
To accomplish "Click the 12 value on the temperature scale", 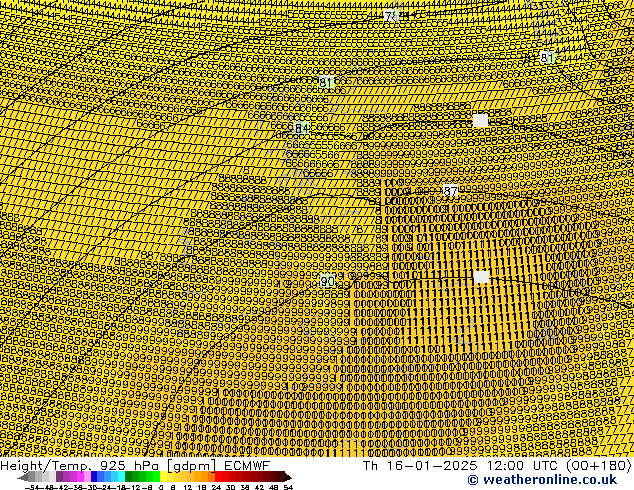I will pyautogui.click(x=187, y=487).
